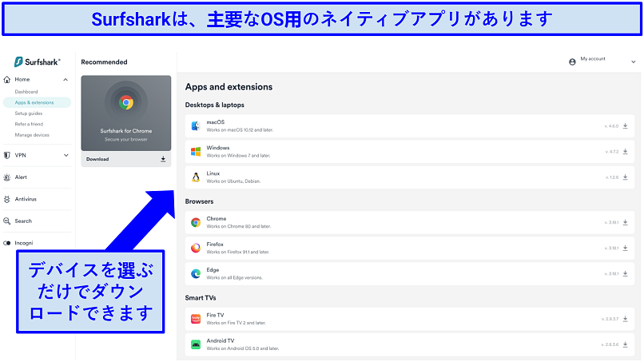Click the Linux penguin icon
644x362 pixels.
[196, 177]
